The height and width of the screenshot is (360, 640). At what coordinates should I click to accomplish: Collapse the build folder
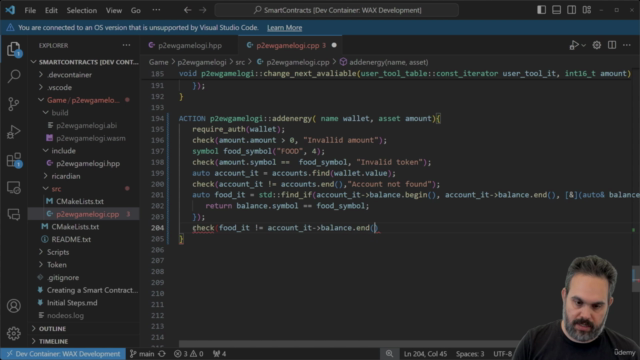pyautogui.click(x=60, y=113)
